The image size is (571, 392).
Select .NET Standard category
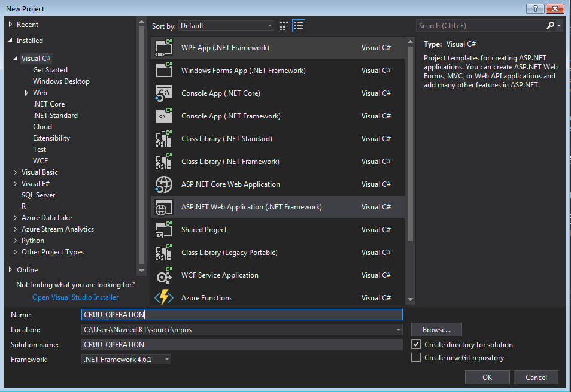[55, 116]
